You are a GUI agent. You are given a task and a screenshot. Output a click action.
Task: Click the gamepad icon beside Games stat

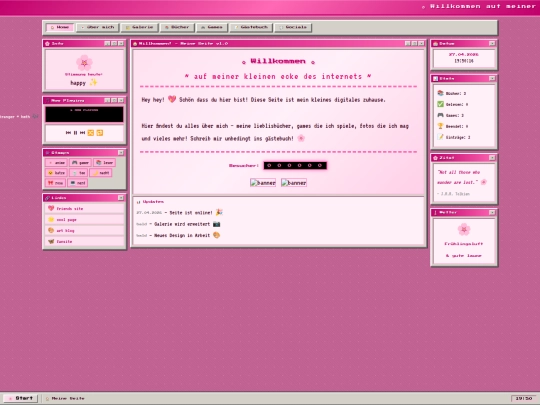tap(440, 115)
